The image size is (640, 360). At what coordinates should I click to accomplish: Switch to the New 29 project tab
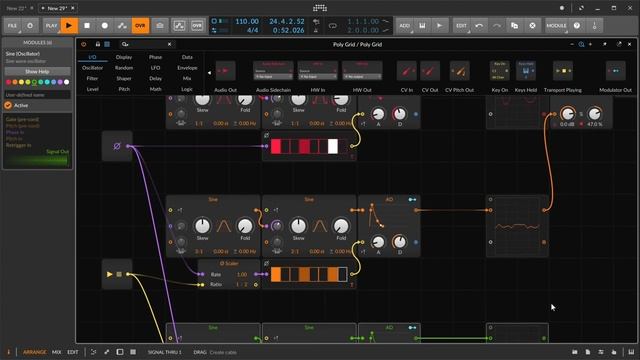click(57, 8)
